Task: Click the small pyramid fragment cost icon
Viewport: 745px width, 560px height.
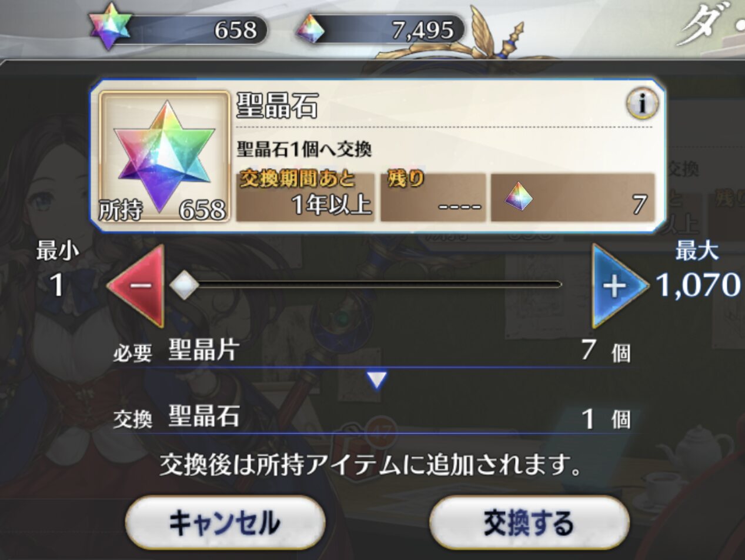Action: pos(519,197)
